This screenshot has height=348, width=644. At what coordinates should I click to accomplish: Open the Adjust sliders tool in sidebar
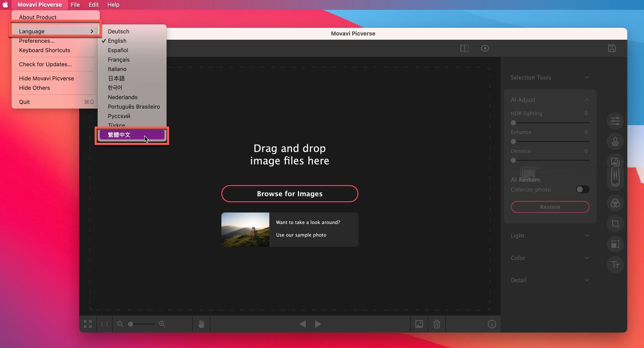(x=615, y=121)
